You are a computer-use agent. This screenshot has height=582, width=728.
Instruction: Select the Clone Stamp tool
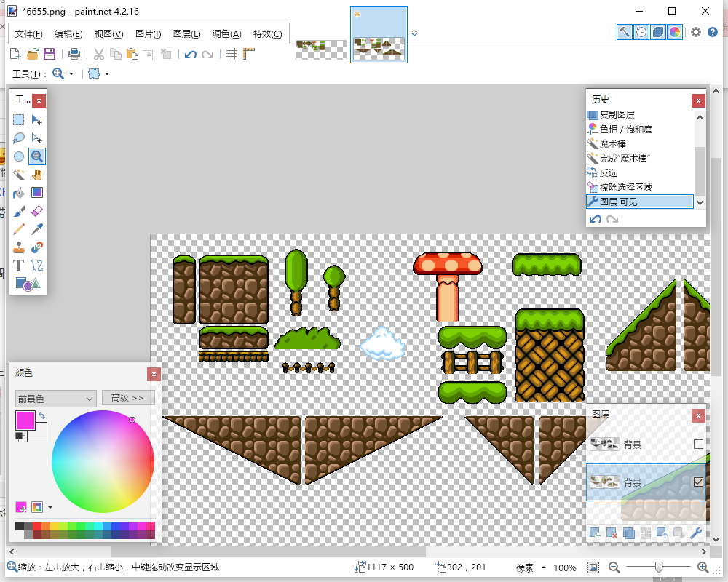19,247
